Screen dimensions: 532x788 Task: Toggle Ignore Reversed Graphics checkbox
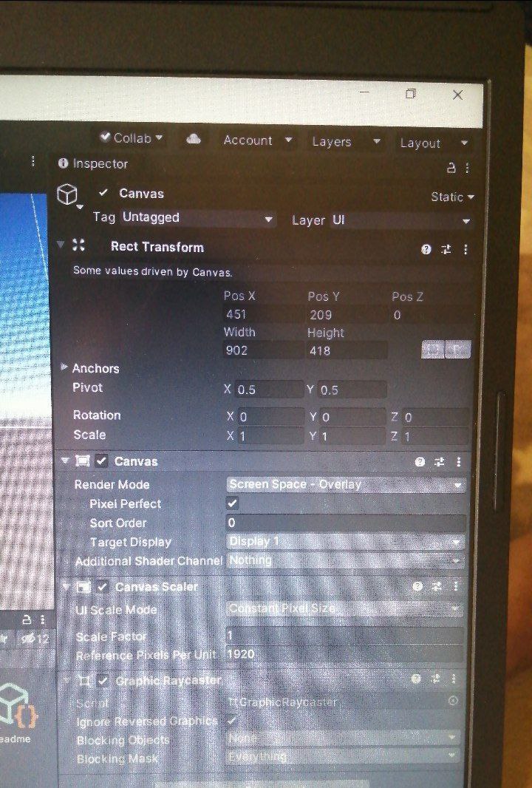click(x=231, y=720)
